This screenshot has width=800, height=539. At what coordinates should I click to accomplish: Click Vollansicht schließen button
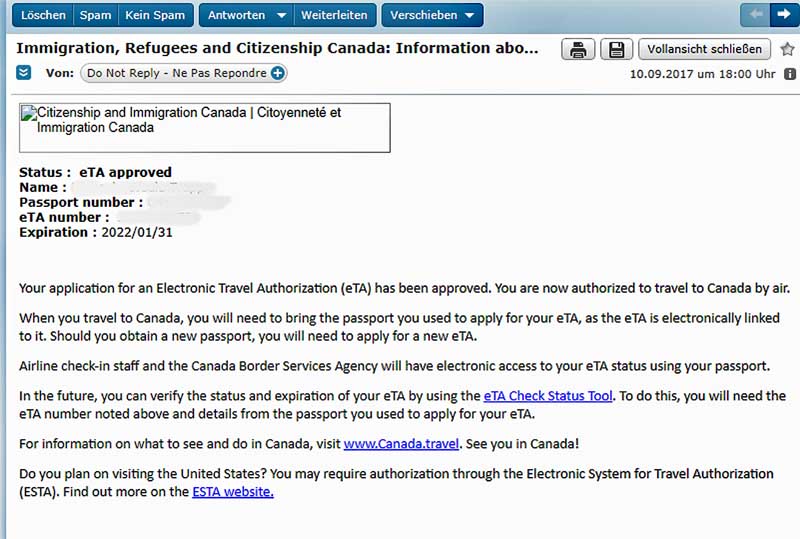pyautogui.click(x=705, y=48)
